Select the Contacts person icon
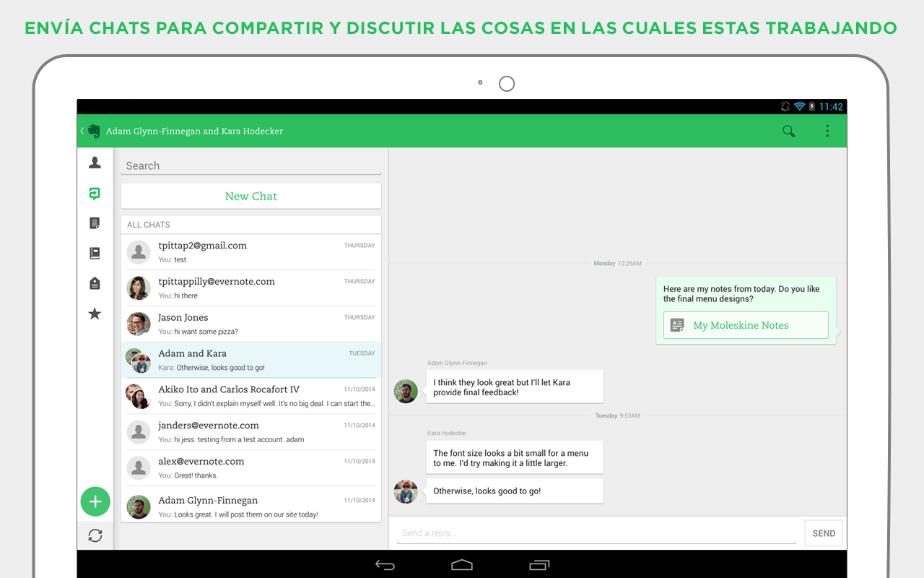Image resolution: width=924 pixels, height=578 pixels. click(x=95, y=163)
